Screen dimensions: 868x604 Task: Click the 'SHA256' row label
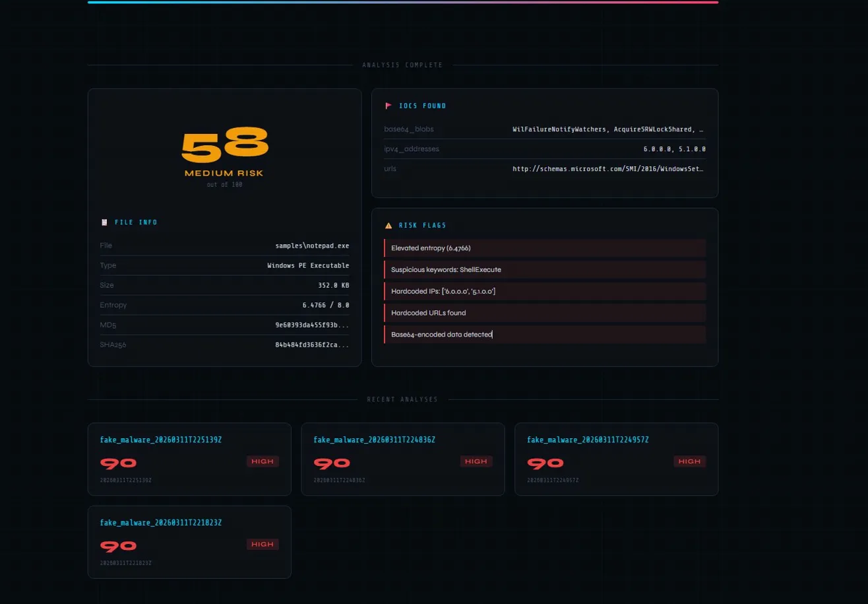click(x=113, y=345)
